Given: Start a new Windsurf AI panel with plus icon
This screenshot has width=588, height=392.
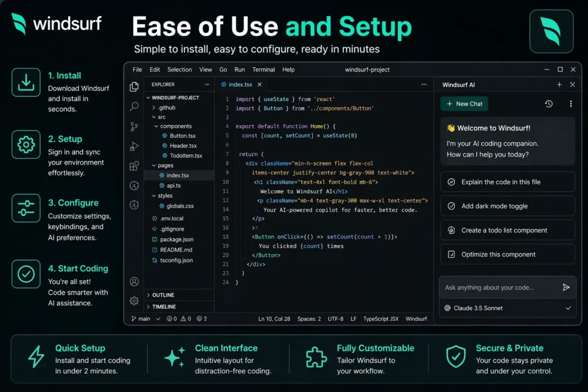Looking at the screenshot, I should pyautogui.click(x=559, y=85).
